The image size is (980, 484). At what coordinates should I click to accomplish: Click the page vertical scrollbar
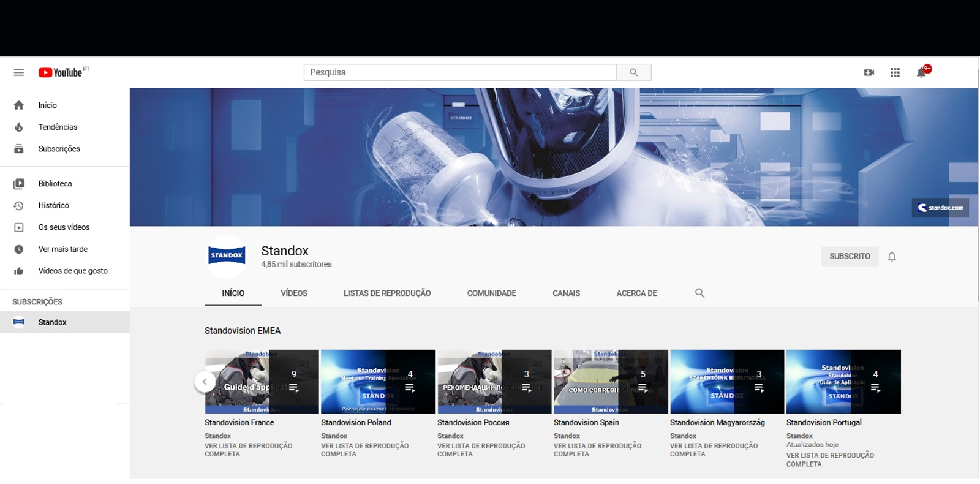(x=979, y=184)
